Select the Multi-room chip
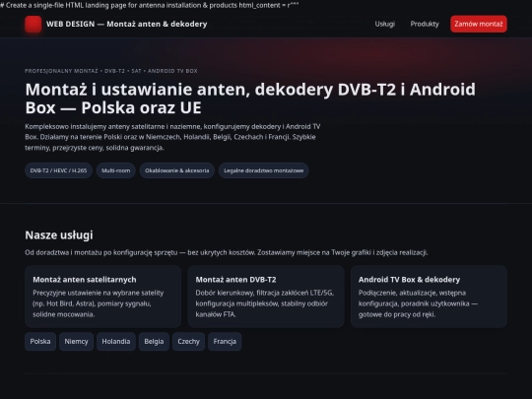Viewport: 532px width, 399px height. pyautogui.click(x=115, y=170)
